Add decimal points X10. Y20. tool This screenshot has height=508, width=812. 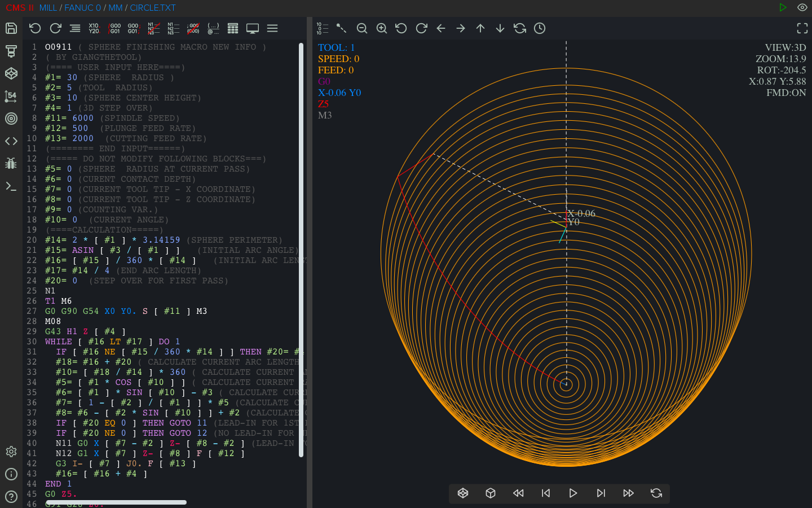pos(94,28)
